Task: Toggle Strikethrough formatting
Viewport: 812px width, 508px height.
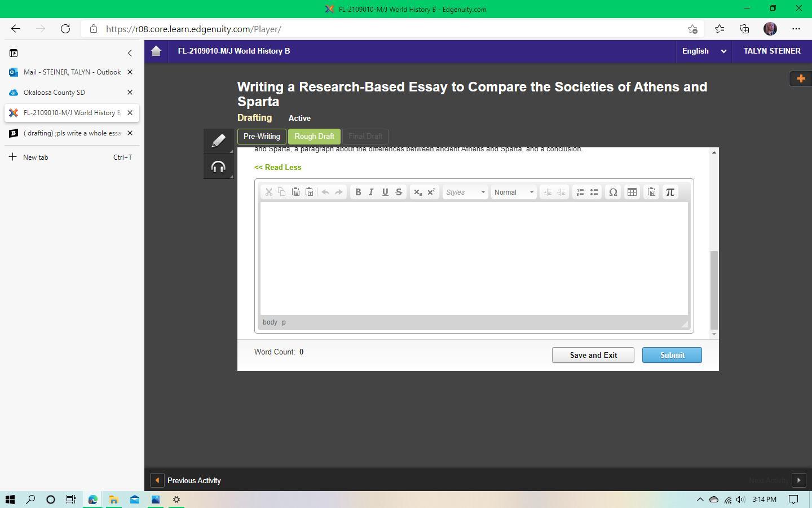Action: 399,192
